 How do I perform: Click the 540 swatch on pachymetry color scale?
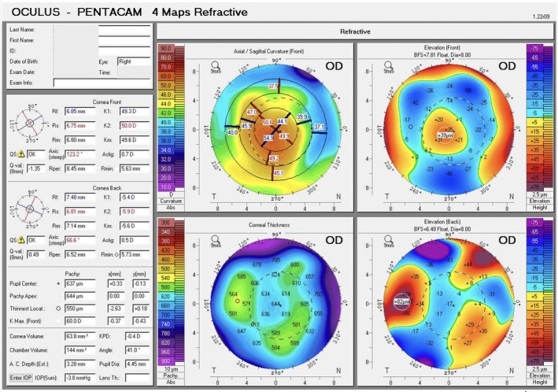(x=165, y=278)
